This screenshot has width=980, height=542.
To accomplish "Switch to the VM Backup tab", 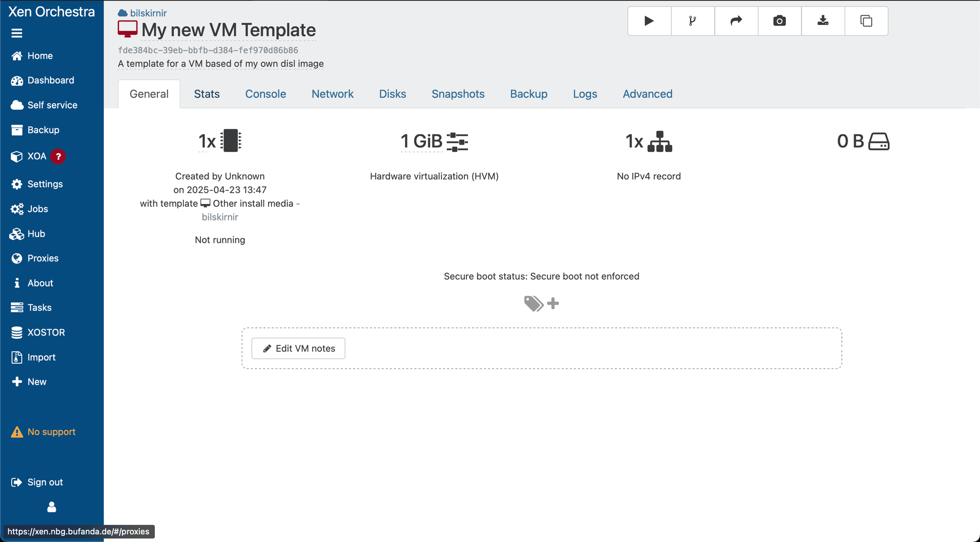I will tap(529, 94).
